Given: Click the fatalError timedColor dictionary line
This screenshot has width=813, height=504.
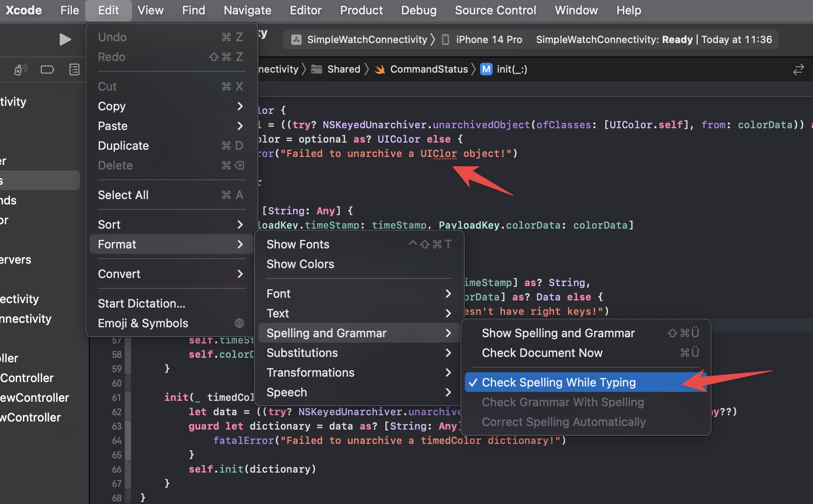Looking at the screenshot, I should [389, 440].
